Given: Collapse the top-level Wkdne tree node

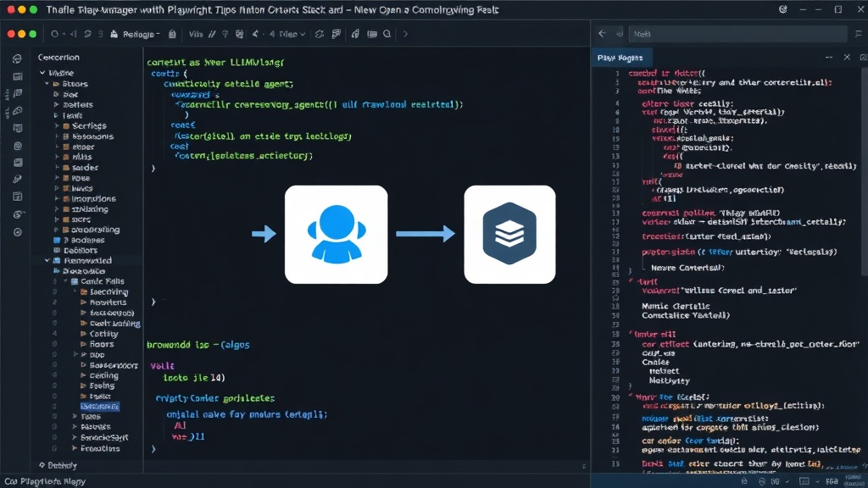Looking at the screenshot, I should click(x=42, y=73).
